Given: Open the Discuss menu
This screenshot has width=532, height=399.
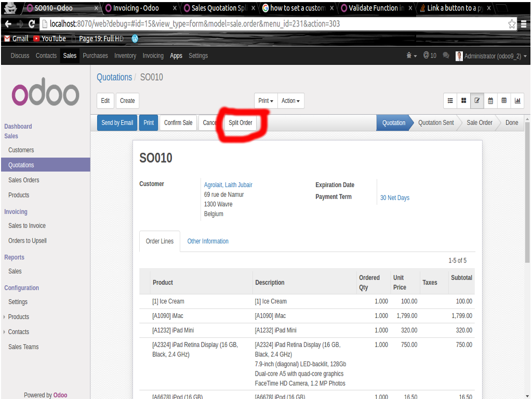Looking at the screenshot, I should 20,56.
